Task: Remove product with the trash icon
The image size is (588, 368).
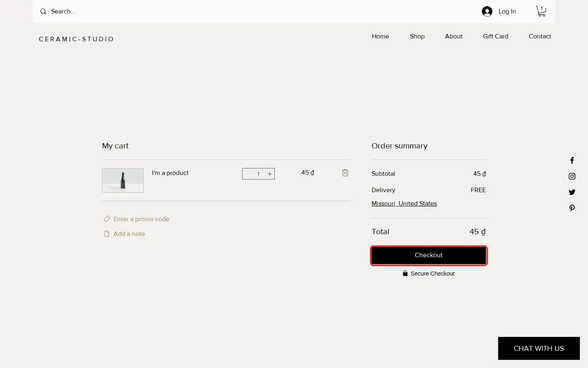Action: [345, 173]
